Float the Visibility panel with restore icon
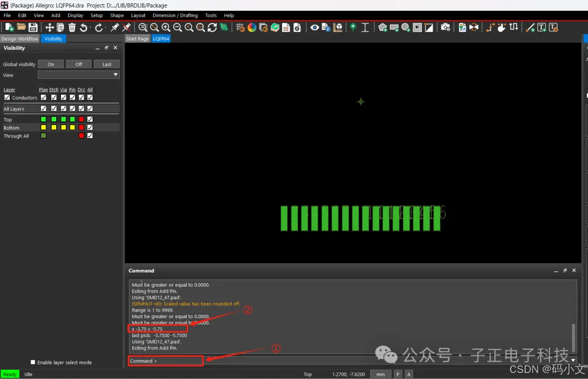This screenshot has width=588, height=379. point(106,48)
